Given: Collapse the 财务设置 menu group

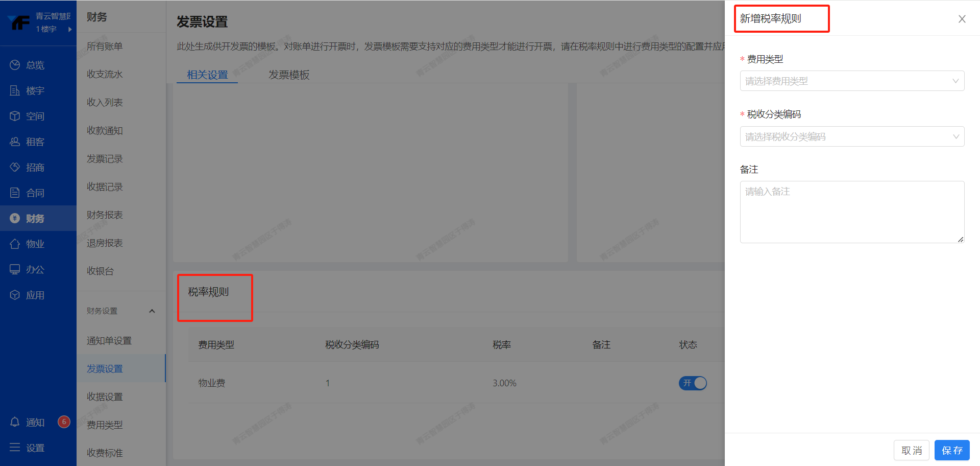Looking at the screenshot, I should click(152, 310).
